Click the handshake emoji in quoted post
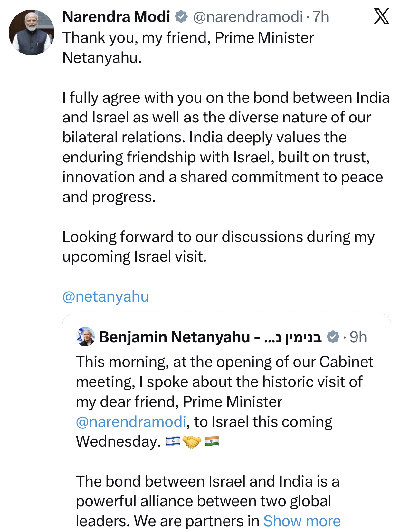400x532 pixels. click(192, 441)
